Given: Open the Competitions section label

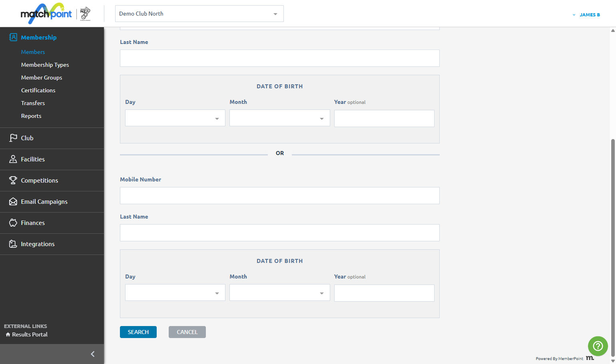Looking at the screenshot, I should point(40,181).
